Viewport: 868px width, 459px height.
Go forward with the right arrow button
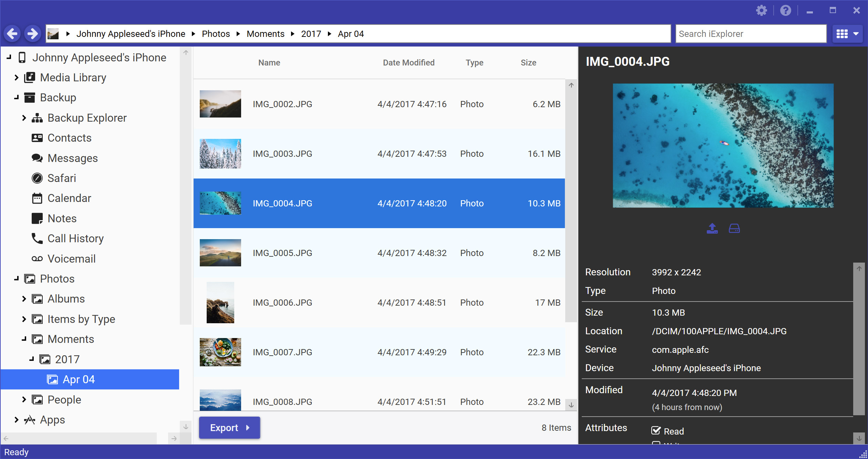pos(33,34)
